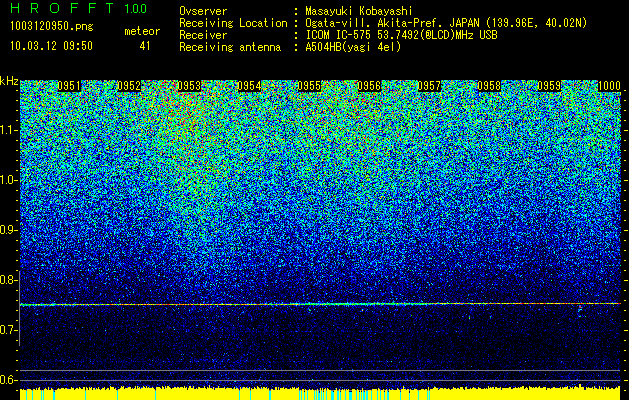Click the ICOM IC-575 53.7492 MHz text
The width and height of the screenshot is (629, 400).
point(401,35)
